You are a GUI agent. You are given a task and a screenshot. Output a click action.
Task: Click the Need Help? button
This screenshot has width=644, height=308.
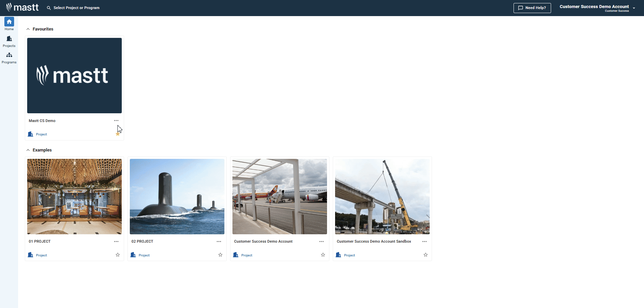532,8
